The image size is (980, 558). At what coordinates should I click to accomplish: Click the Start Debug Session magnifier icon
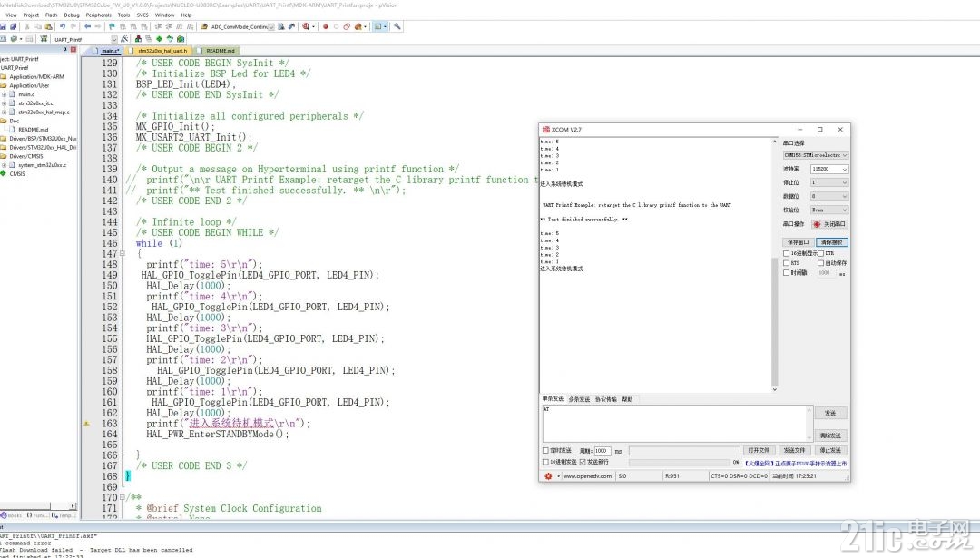[x=306, y=26]
